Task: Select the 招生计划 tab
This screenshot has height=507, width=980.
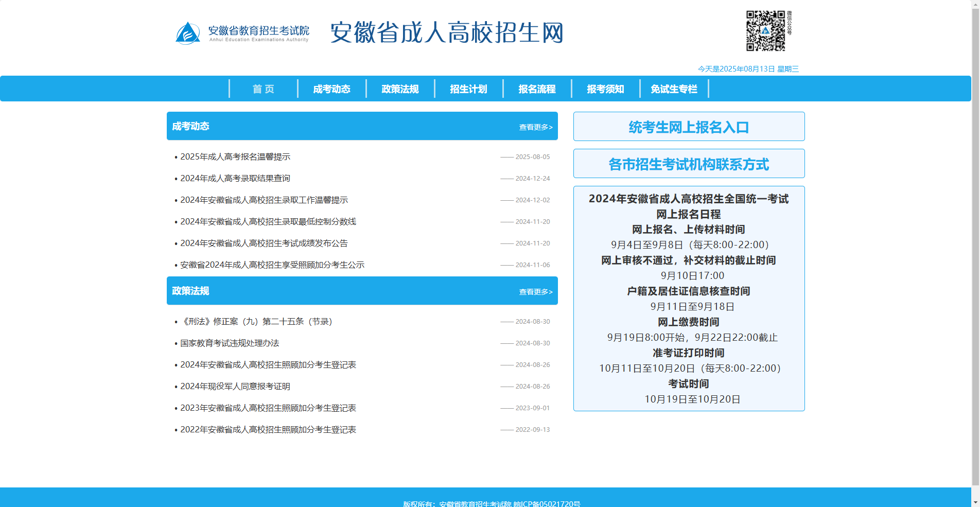Action: click(469, 89)
